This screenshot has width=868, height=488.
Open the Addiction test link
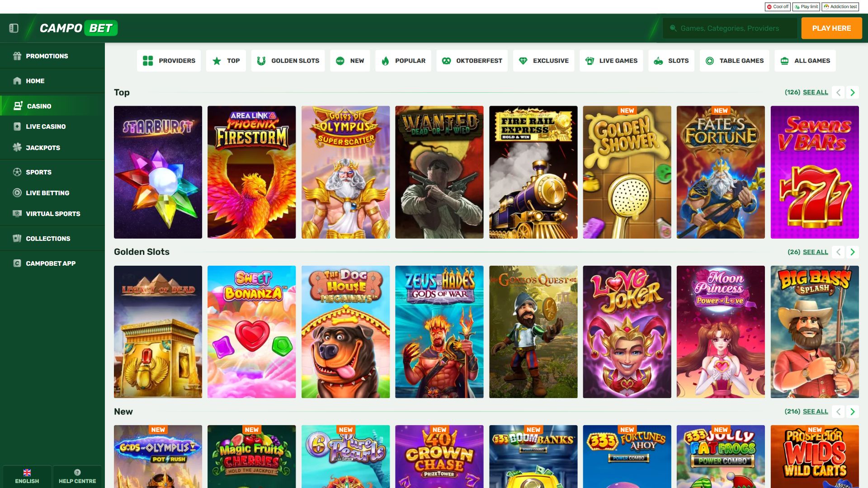click(840, 7)
